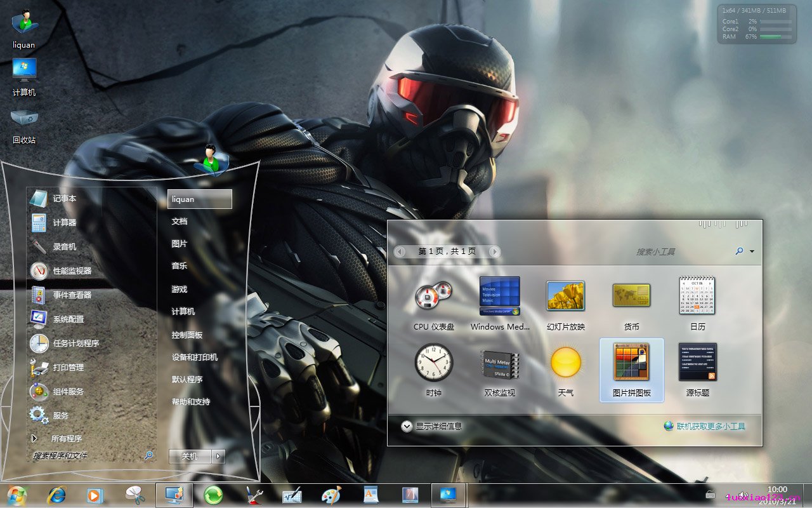
Task: Open the liquan desktop user folder icon
Action: 24,29
